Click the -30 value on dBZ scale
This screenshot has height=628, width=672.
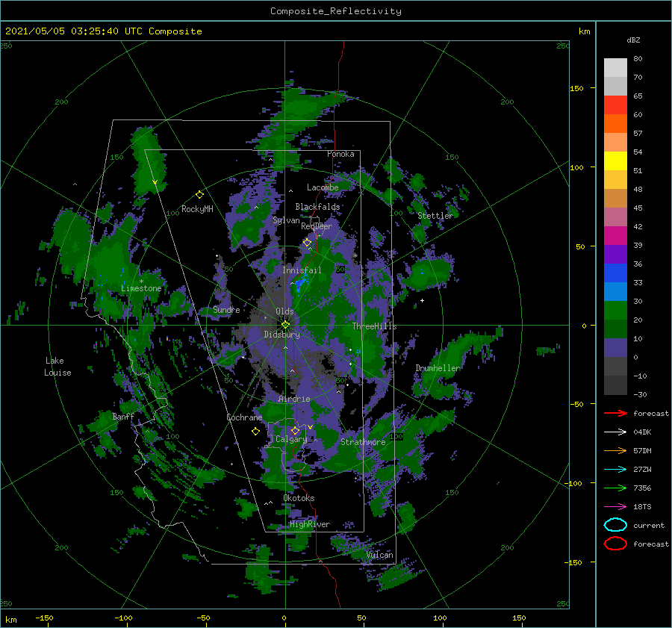click(640, 394)
